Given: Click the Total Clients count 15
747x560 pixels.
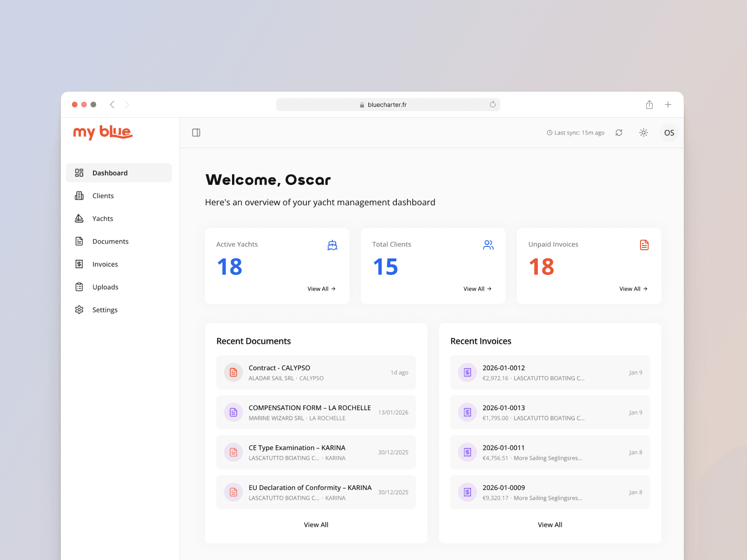Looking at the screenshot, I should 386,267.
